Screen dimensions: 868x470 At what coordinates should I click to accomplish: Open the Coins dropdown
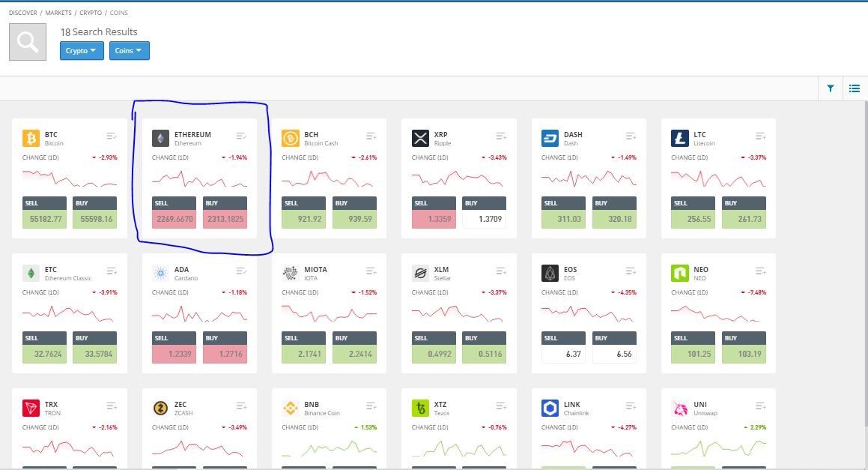coord(129,50)
